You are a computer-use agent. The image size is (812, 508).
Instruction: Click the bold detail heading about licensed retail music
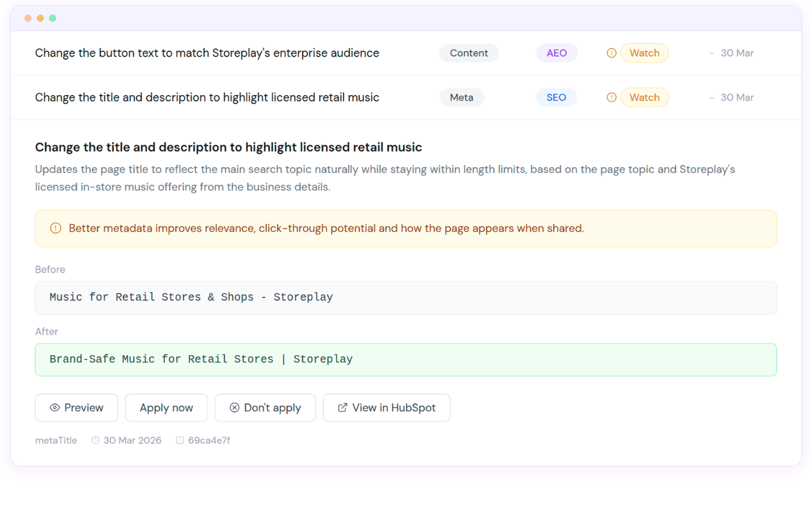(x=229, y=147)
